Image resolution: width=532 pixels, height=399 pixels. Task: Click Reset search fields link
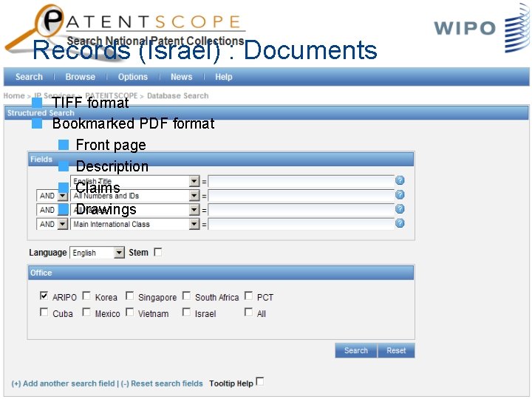tap(162, 383)
